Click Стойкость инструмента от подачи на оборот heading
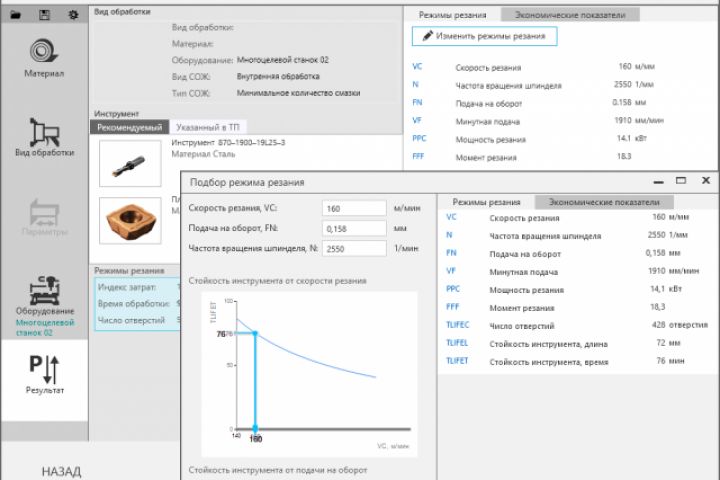Screen dimensions: 720x480 pos(278,470)
